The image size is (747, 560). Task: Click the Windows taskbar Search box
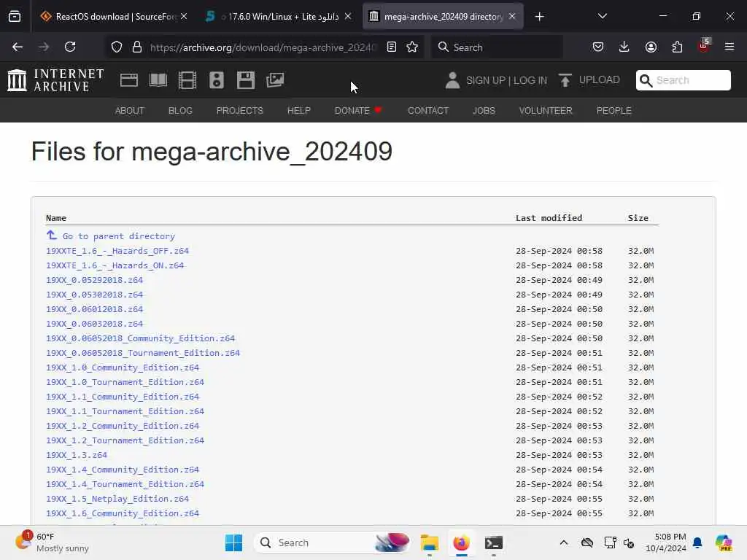(x=333, y=542)
